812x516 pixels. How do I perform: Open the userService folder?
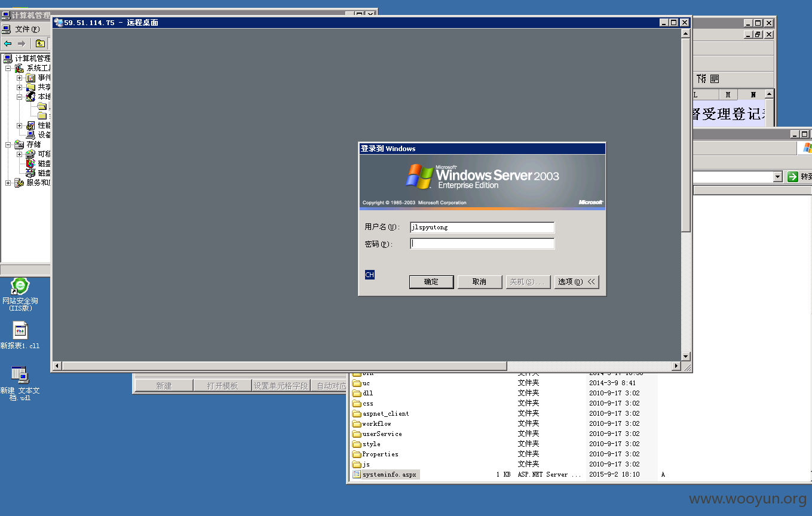point(377,434)
